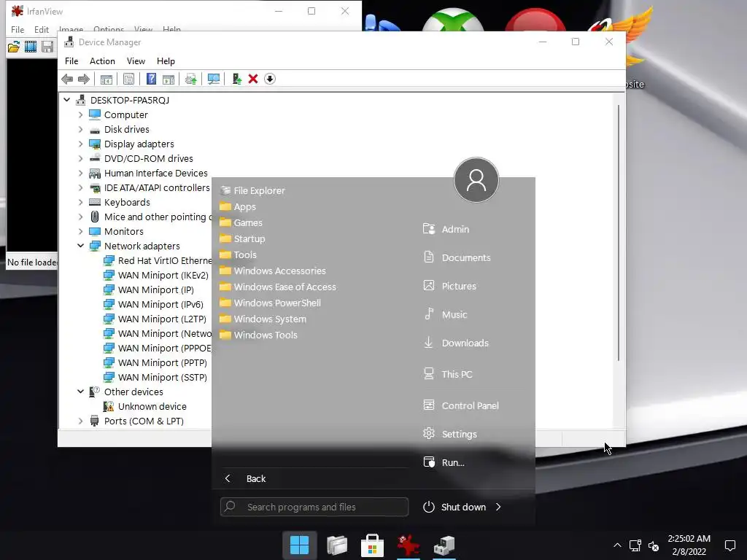Click the Windows Start button on taskbar
Image resolution: width=747 pixels, height=560 pixels.
300,545
